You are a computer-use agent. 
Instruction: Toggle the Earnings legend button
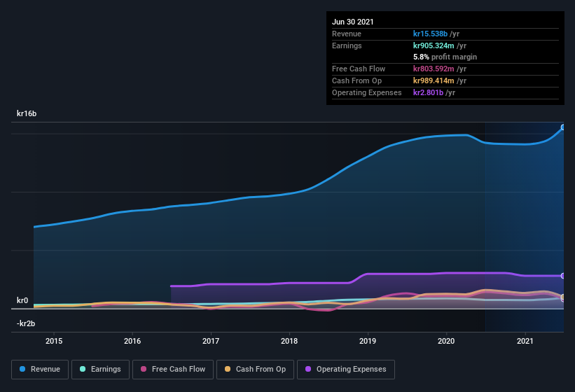[100, 370]
